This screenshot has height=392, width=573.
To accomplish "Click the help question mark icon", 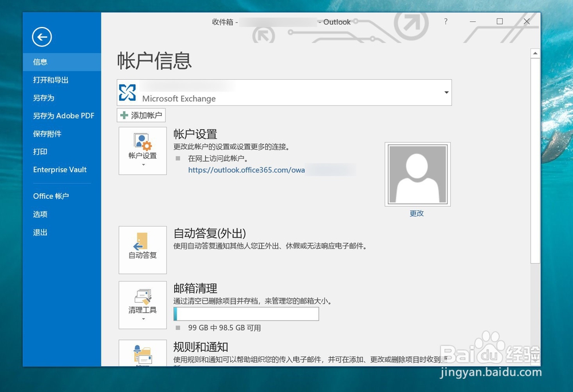I will pyautogui.click(x=445, y=22).
